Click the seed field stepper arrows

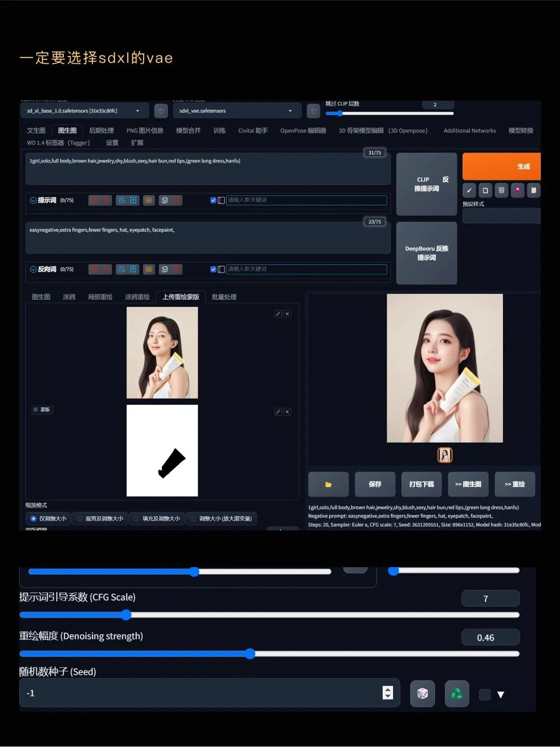(x=388, y=693)
